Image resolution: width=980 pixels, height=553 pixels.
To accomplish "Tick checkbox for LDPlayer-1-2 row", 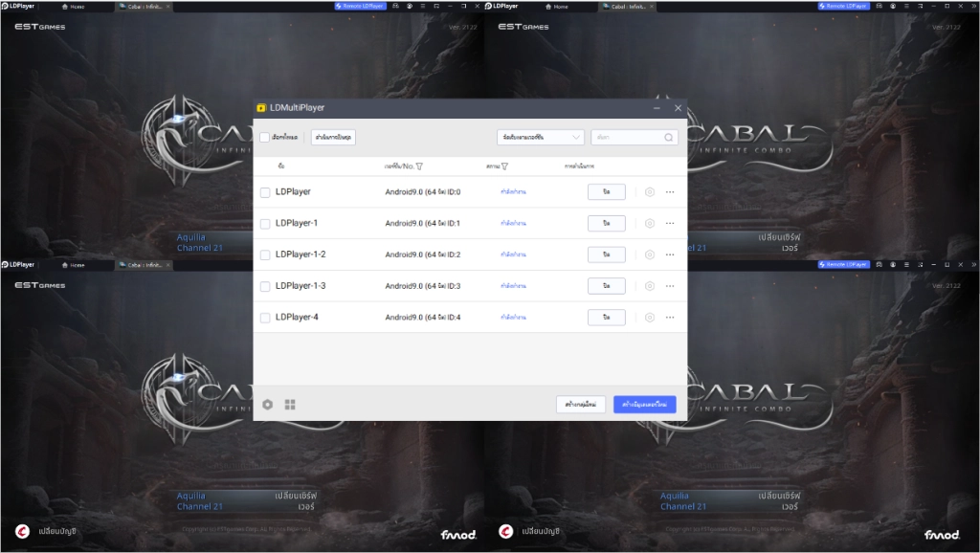I will (x=265, y=254).
